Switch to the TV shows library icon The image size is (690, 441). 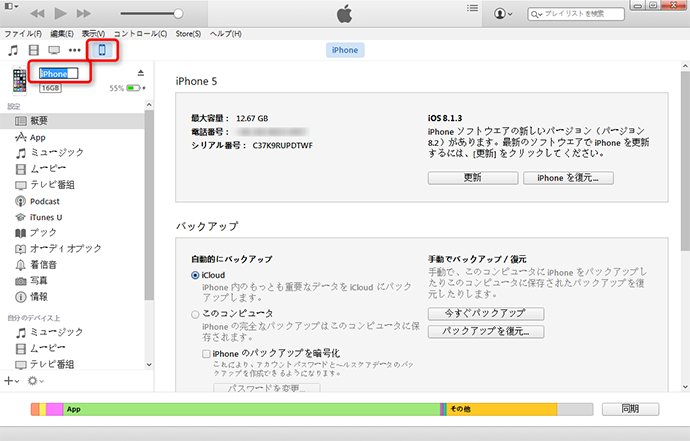click(54, 50)
